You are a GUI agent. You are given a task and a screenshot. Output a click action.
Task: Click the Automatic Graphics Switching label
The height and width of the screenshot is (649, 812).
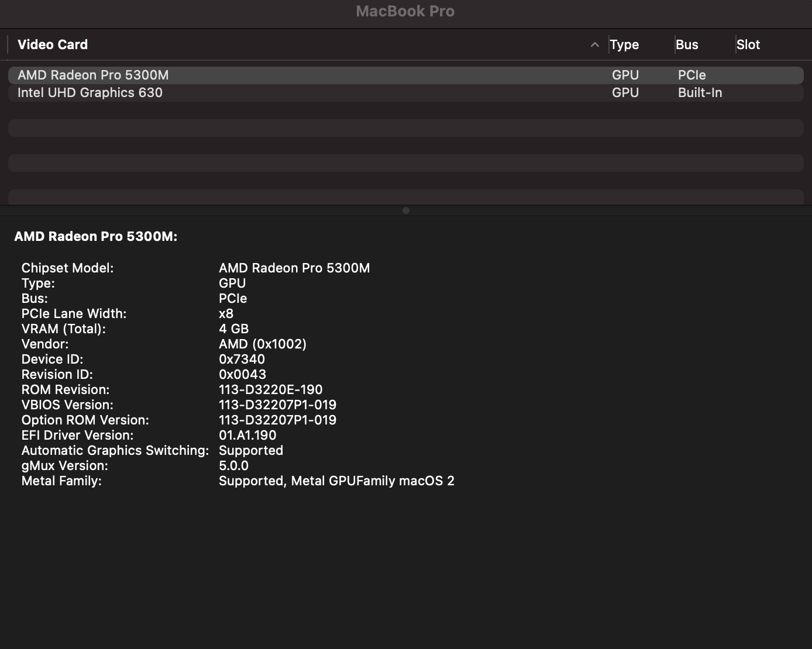(x=115, y=450)
